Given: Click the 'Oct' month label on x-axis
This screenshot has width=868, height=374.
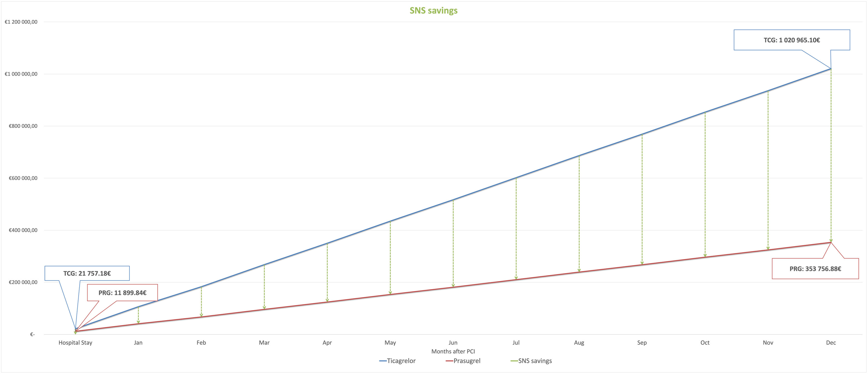Looking at the screenshot, I should pos(705,343).
